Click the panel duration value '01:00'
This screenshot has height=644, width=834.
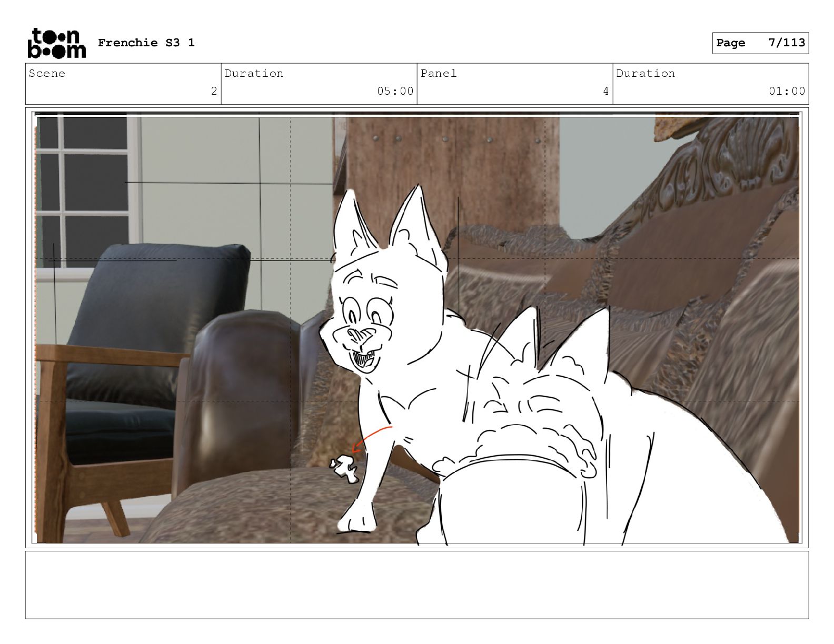[x=787, y=91]
